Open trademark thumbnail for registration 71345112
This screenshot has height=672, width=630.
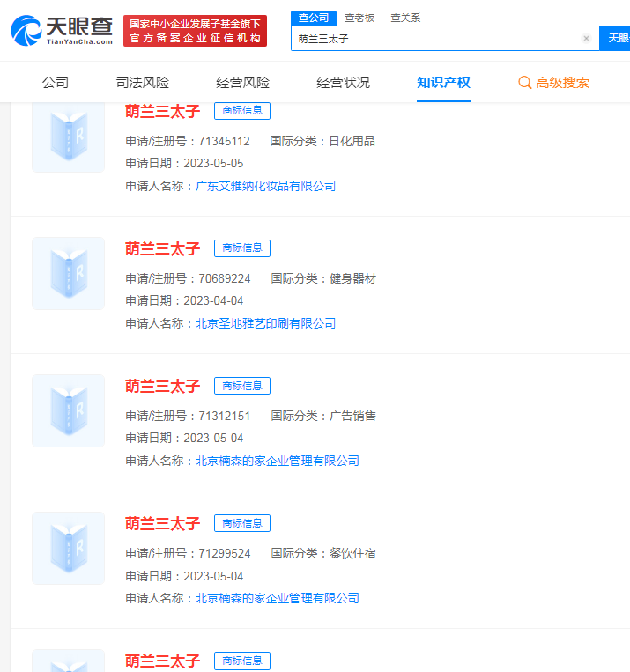pos(68,137)
